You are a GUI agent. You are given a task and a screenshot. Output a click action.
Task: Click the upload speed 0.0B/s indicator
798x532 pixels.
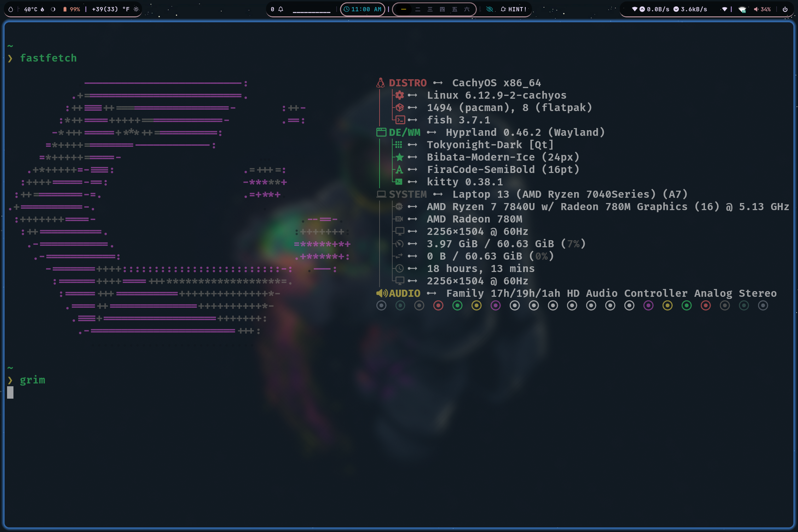click(x=654, y=9)
